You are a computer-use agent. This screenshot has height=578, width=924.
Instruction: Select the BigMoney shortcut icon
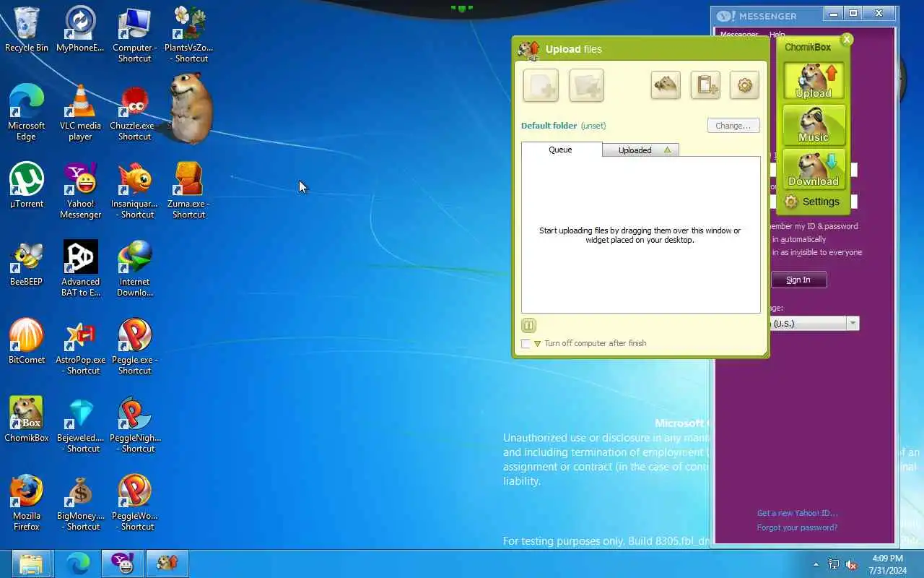[x=80, y=503]
